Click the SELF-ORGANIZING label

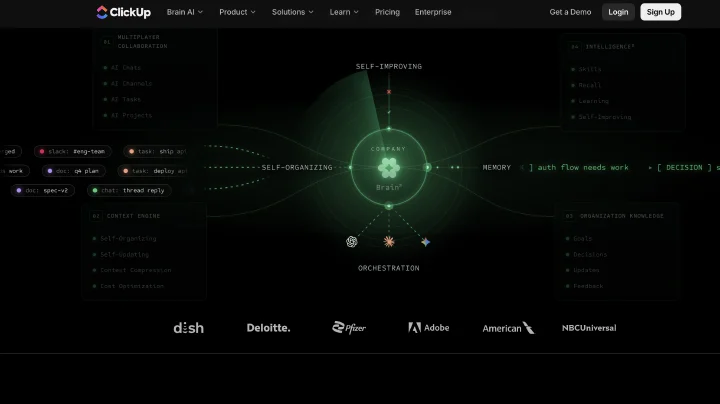tap(297, 168)
